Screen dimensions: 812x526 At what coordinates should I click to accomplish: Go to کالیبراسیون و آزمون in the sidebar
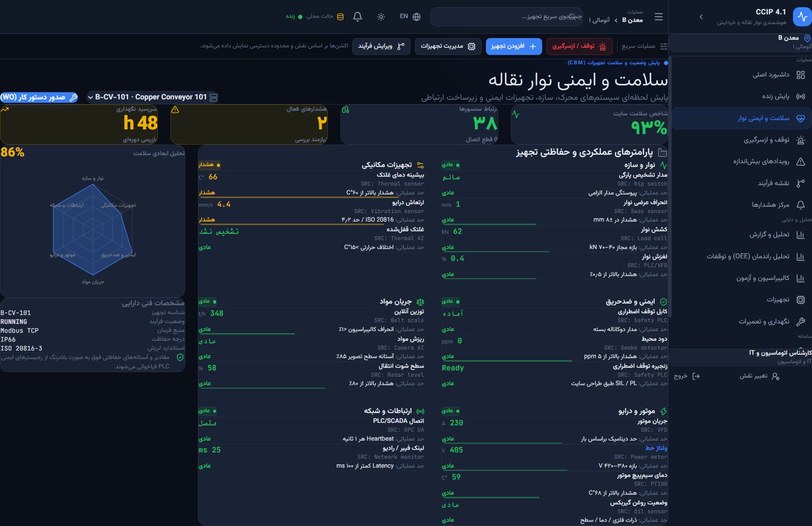tap(741, 278)
